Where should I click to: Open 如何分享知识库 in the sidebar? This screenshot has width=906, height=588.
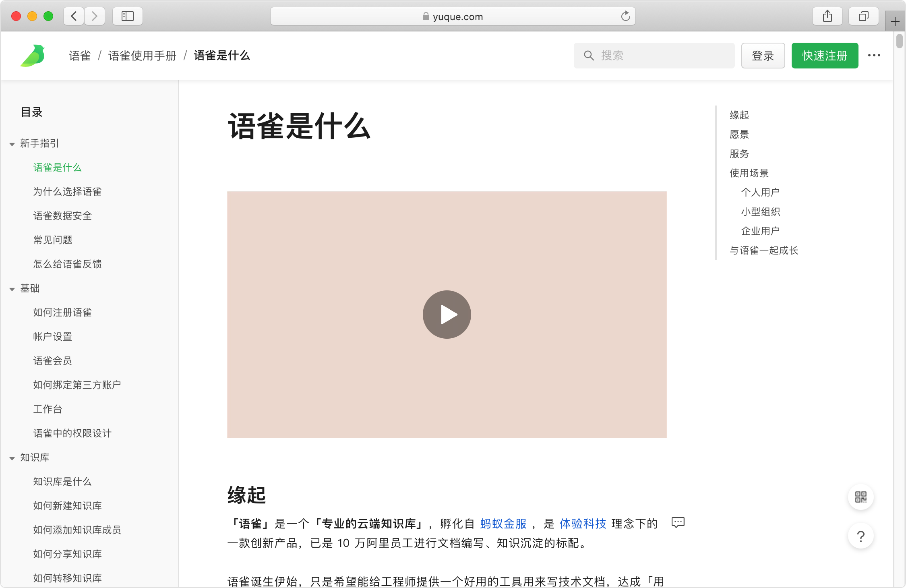coord(67,554)
